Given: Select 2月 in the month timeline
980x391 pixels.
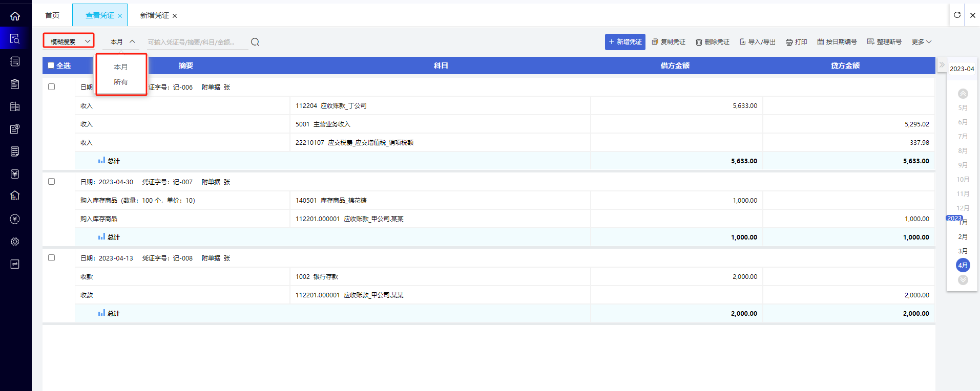Looking at the screenshot, I should [x=963, y=236].
